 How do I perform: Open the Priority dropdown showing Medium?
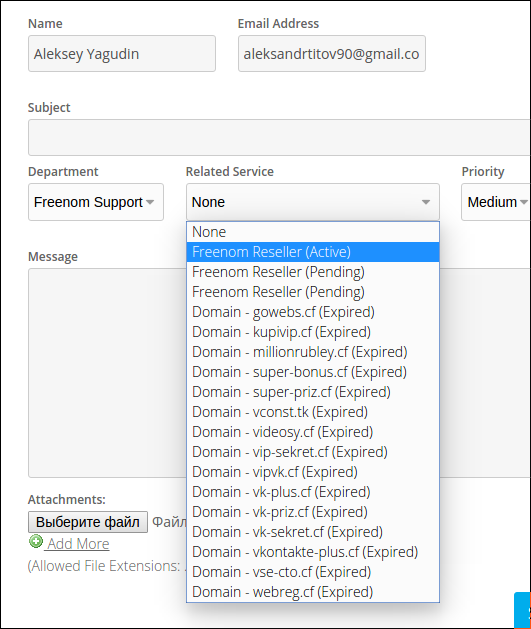click(496, 202)
